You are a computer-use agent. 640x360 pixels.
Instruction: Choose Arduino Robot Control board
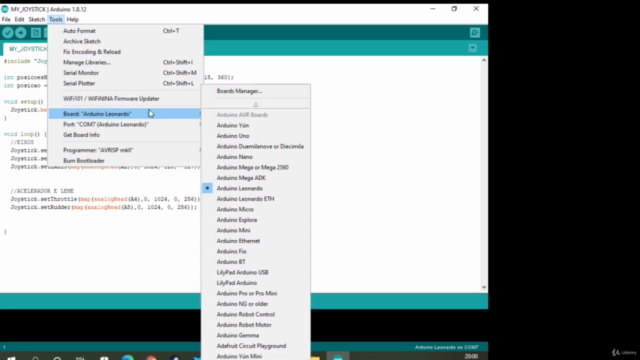click(x=256, y=314)
